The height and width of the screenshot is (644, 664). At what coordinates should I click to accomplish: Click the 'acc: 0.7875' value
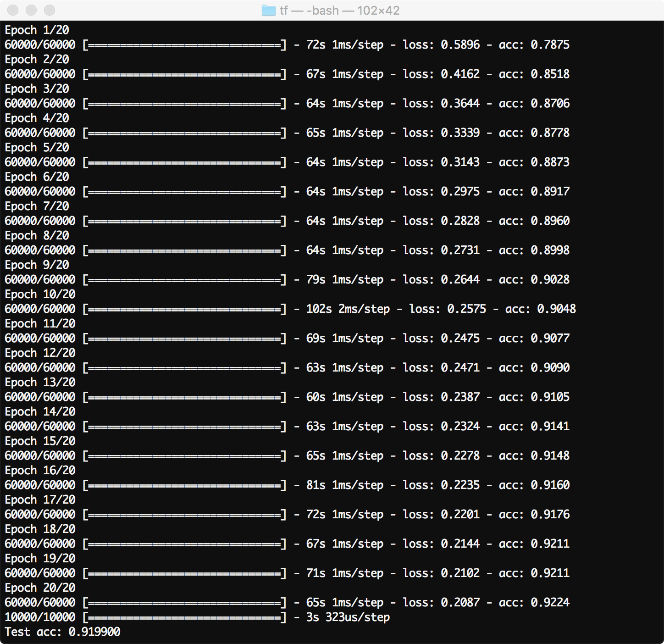534,45
